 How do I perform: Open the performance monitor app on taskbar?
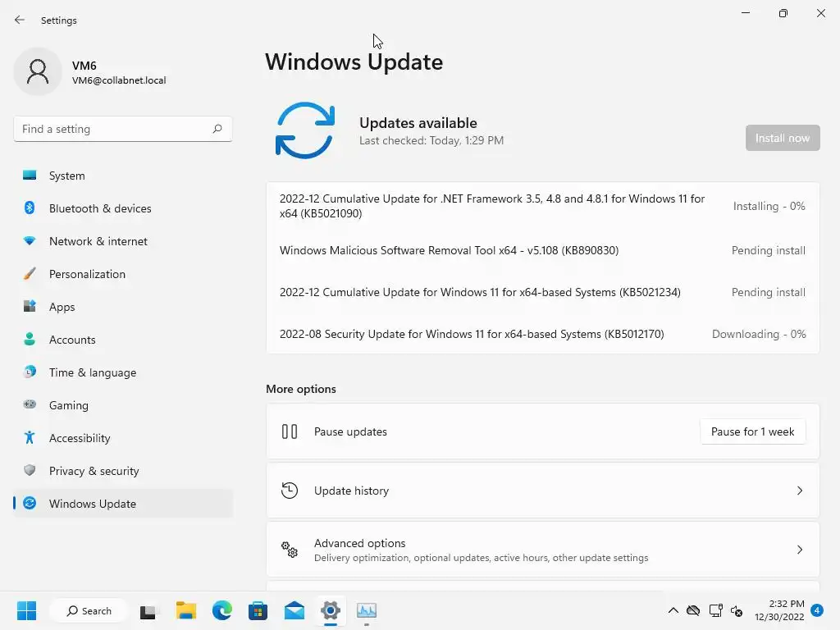(x=367, y=610)
